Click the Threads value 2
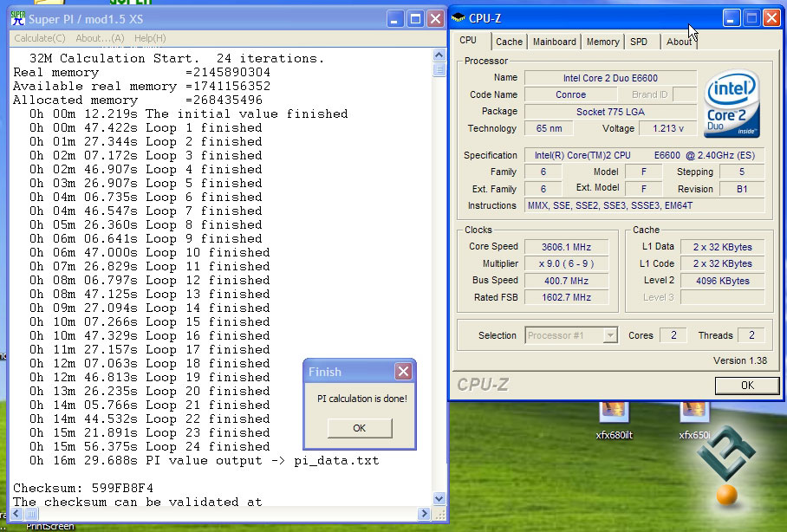The width and height of the screenshot is (787, 532). click(751, 335)
